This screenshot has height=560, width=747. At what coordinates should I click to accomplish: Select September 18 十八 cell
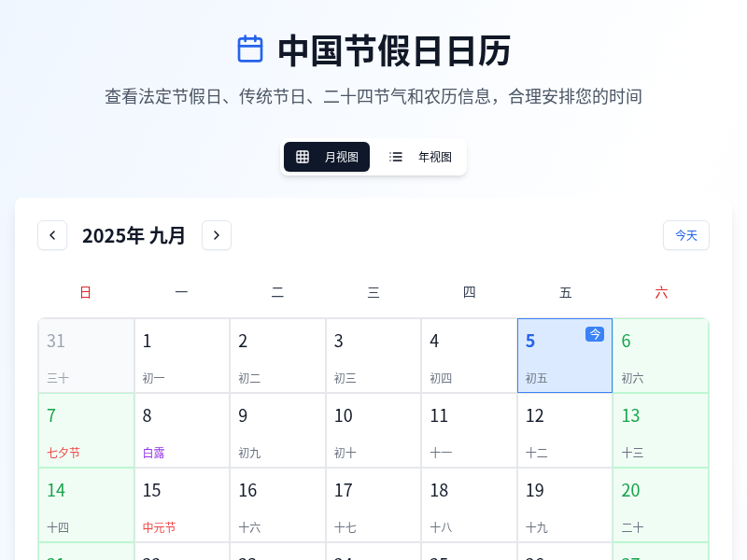[x=470, y=505]
